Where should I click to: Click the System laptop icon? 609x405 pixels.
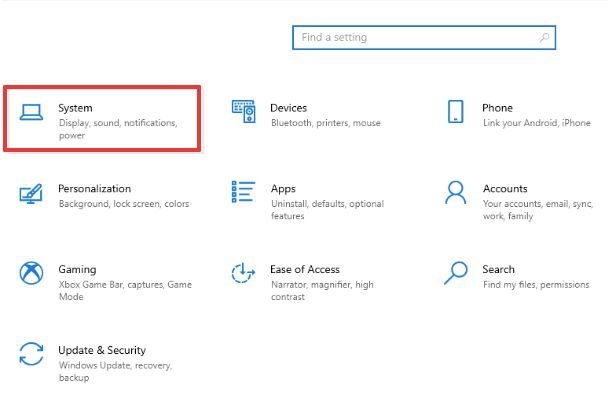31,112
